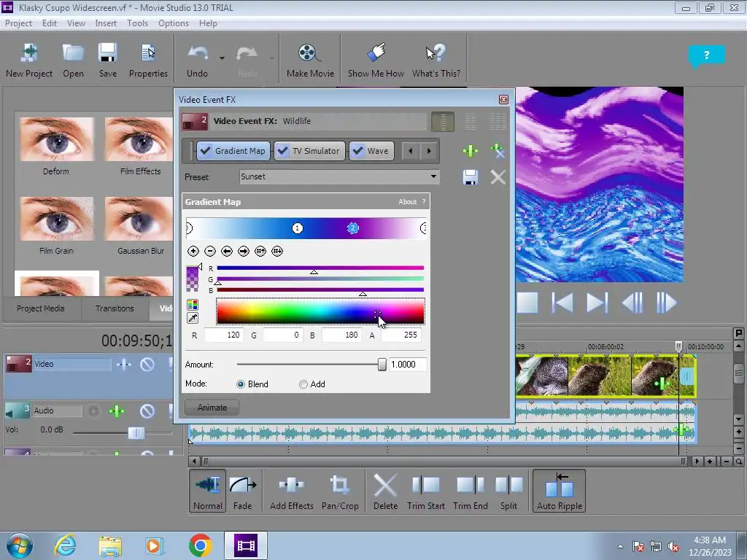Click the audio Vol slider handle
Image resolution: width=747 pixels, height=560 pixels.
point(136,433)
